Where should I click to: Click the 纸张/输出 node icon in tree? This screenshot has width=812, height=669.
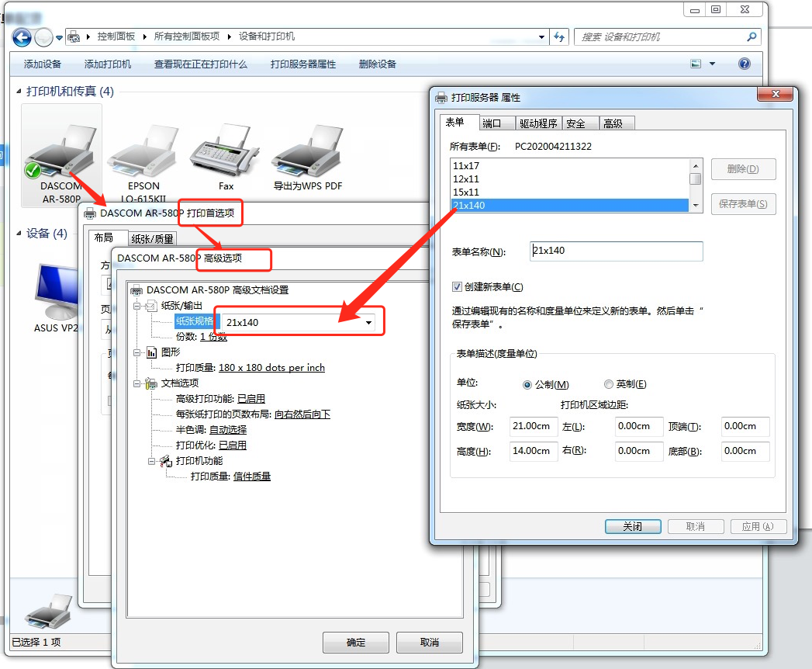[x=151, y=306]
